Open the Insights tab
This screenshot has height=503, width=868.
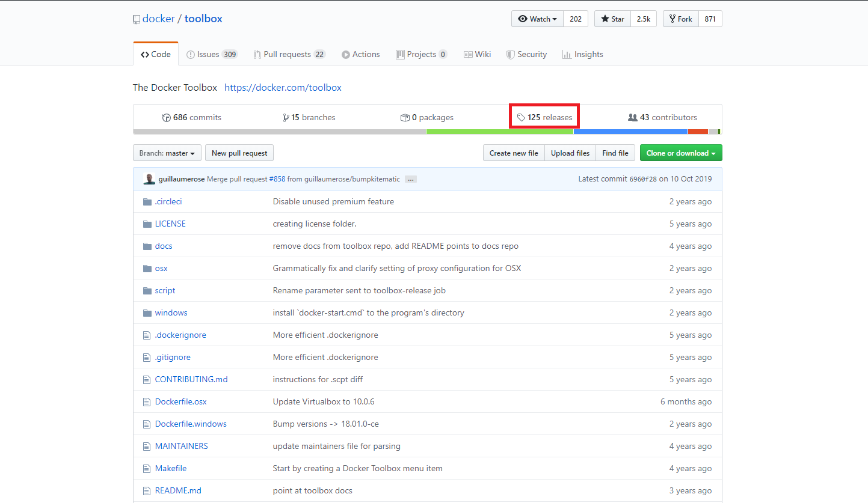583,54
